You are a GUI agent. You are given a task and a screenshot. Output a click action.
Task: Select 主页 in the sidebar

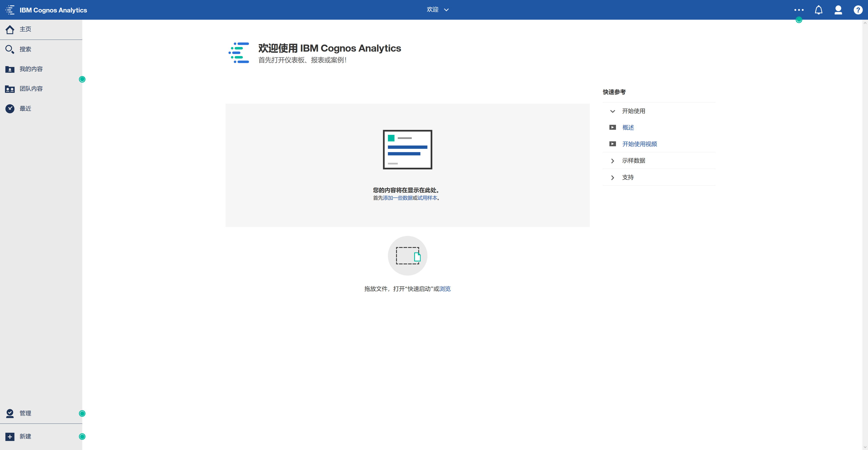pos(41,29)
